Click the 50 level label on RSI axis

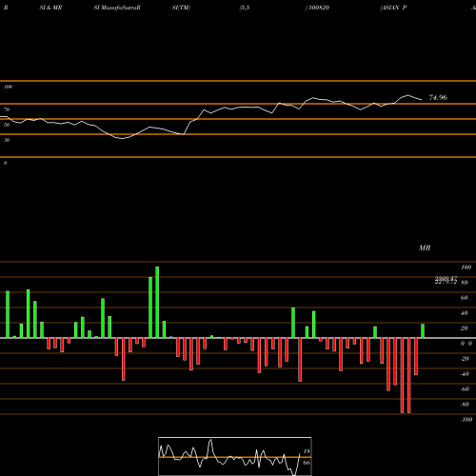pyautogui.click(x=7, y=125)
